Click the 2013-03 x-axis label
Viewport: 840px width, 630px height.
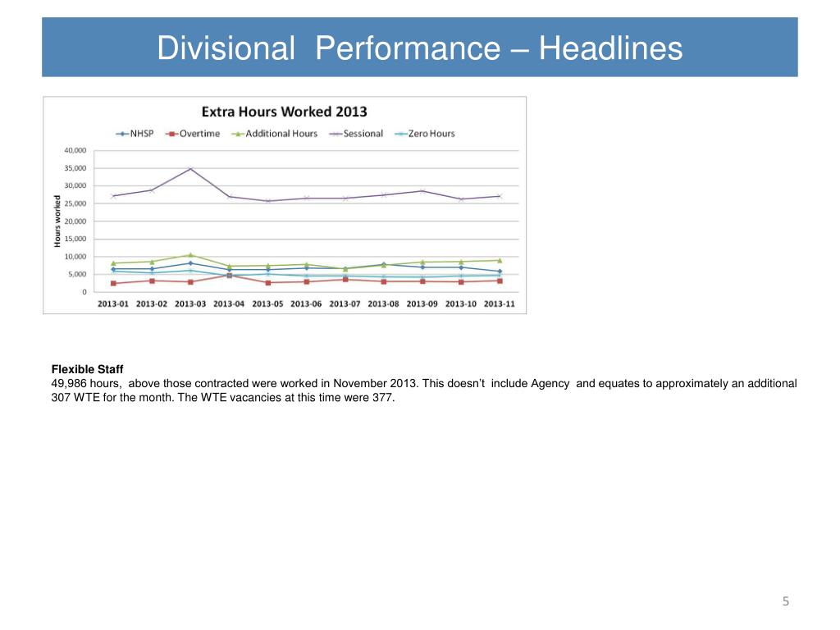(x=190, y=304)
